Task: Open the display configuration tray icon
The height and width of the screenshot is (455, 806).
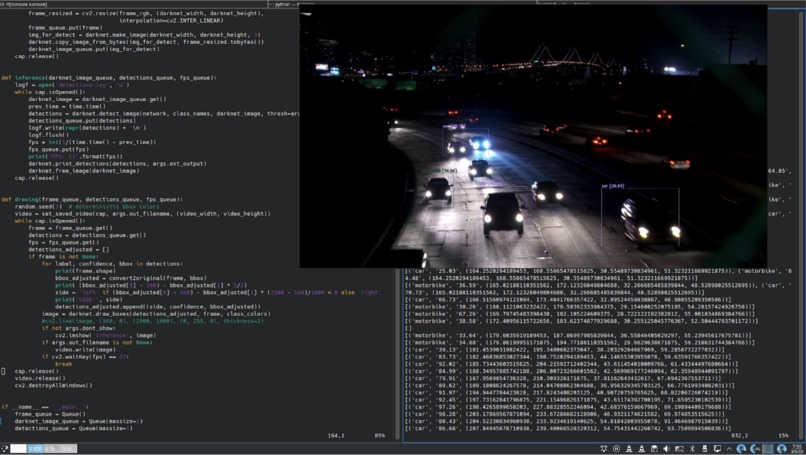Action: [x=717, y=449]
